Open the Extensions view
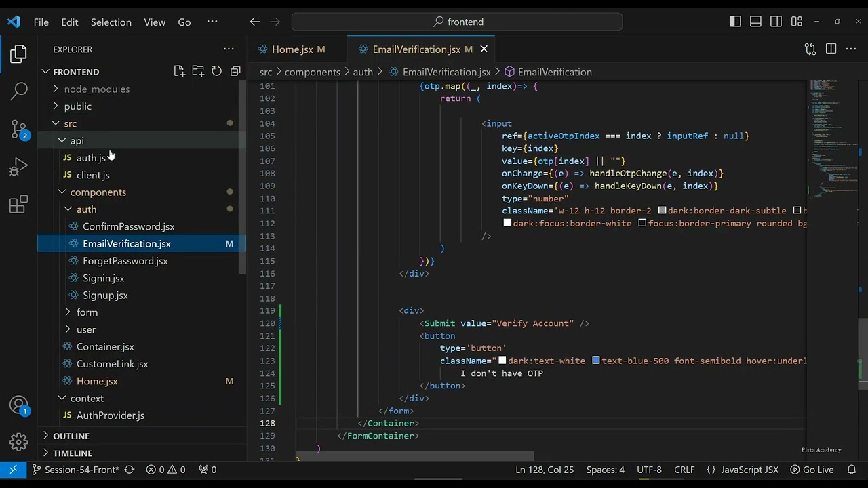Image resolution: width=868 pixels, height=488 pixels. click(x=19, y=204)
